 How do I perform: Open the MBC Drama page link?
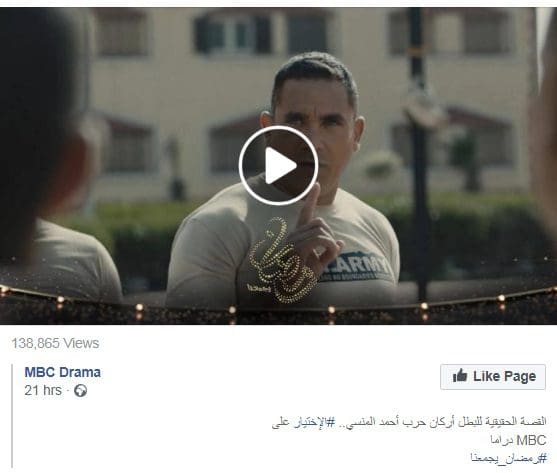pyautogui.click(x=63, y=372)
